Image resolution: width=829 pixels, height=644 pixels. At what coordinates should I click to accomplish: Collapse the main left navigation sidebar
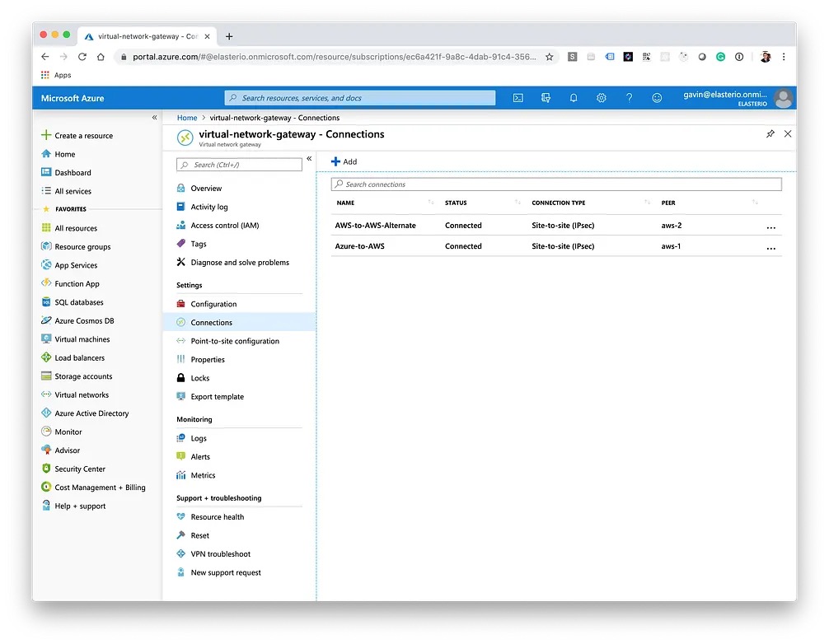click(x=154, y=117)
